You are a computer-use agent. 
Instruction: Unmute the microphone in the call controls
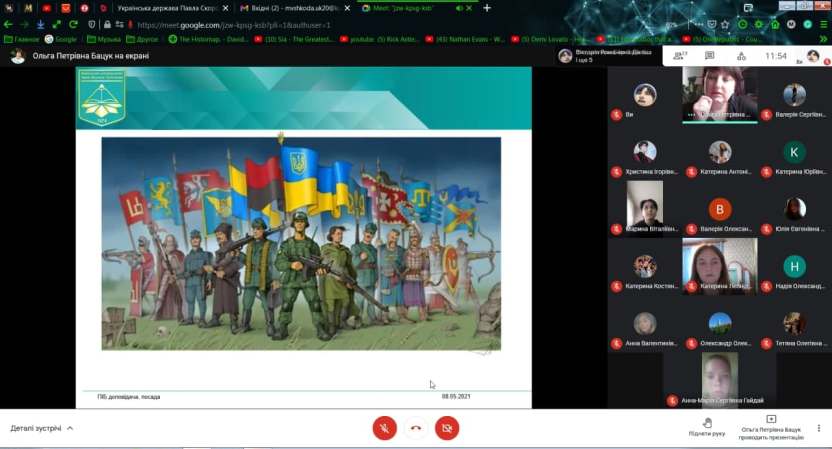[x=385, y=428]
